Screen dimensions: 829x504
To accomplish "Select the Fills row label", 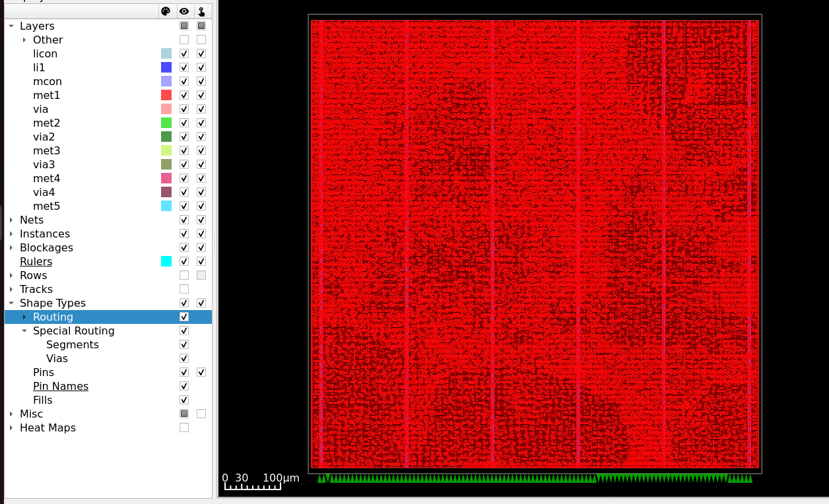I will 43,400.
